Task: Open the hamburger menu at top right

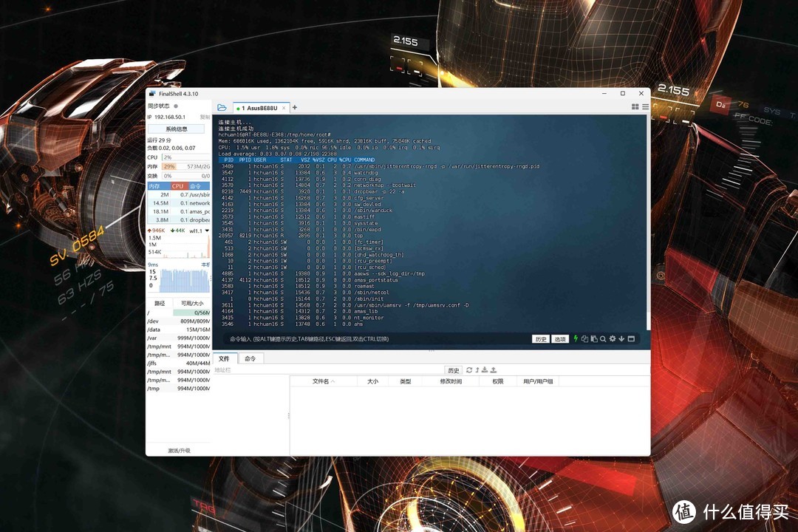Action: click(x=645, y=107)
